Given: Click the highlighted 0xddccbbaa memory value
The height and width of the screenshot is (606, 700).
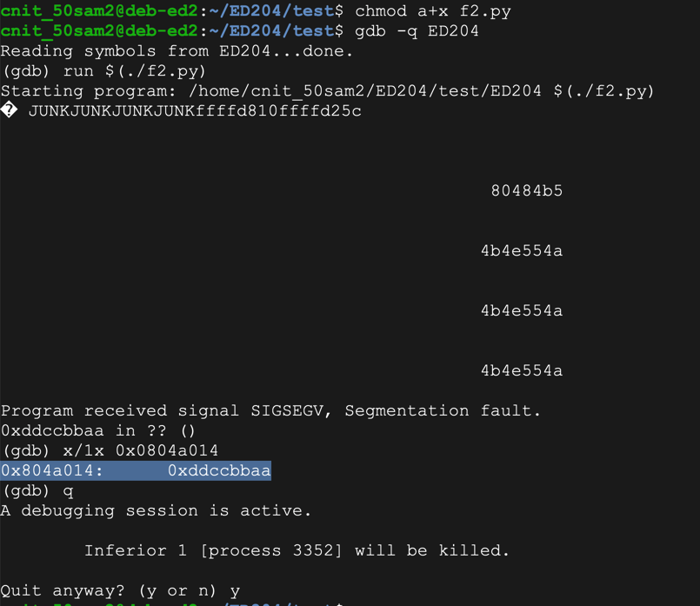Looking at the screenshot, I should (219, 470).
